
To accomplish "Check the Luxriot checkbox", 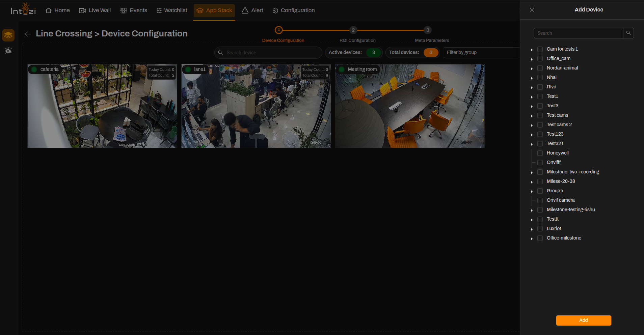I will coord(540,229).
